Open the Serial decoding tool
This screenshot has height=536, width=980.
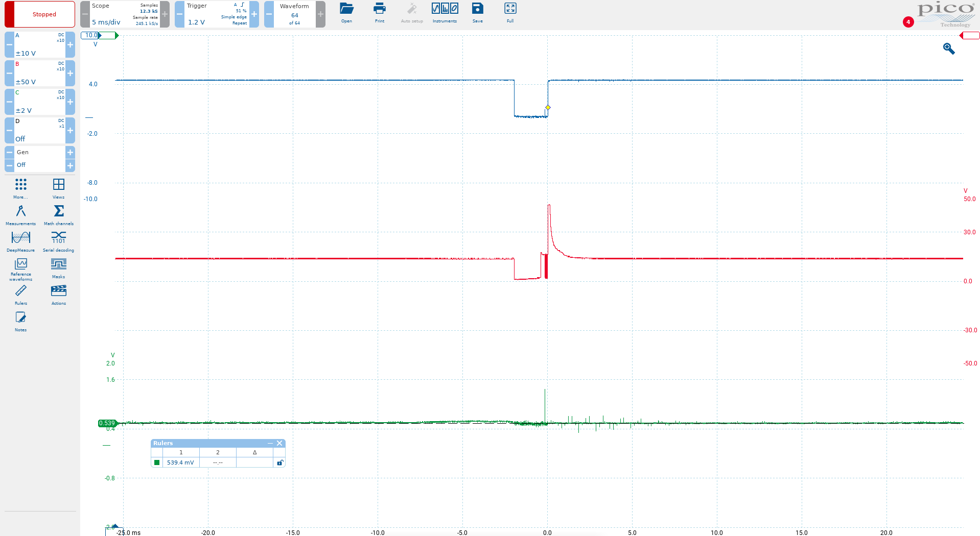tap(58, 241)
